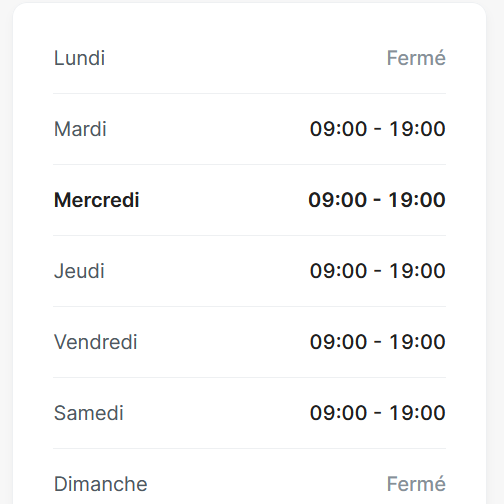Click the Vendredi day label
The image size is (504, 504).
[x=96, y=342]
